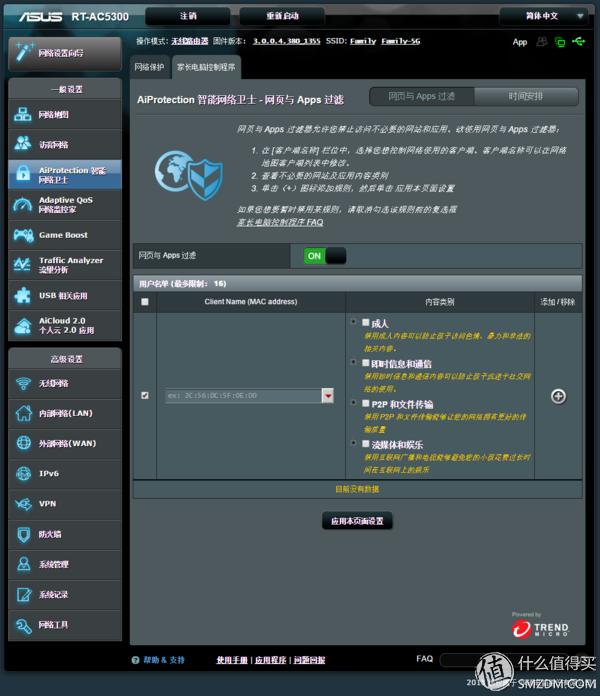Click the help question mark icon
Image resolution: width=600 pixels, height=696 pixels.
click(135, 660)
